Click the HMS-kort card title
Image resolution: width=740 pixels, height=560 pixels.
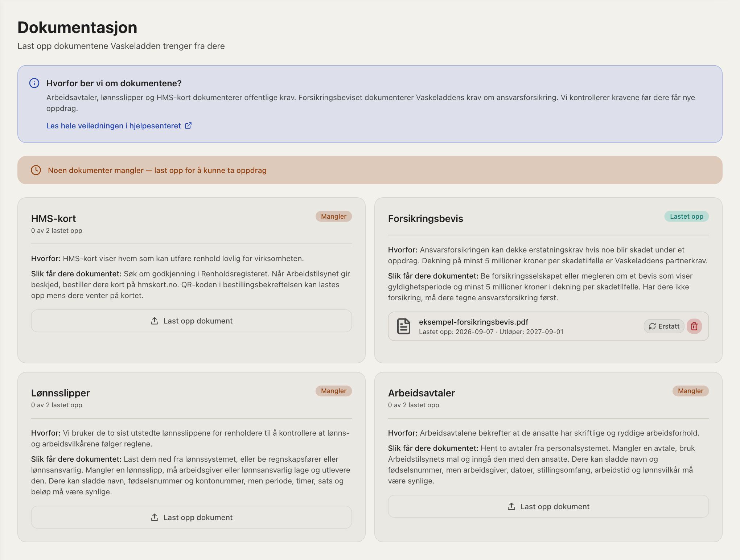pyautogui.click(x=53, y=218)
